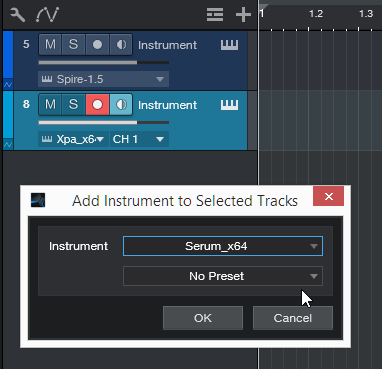Screen dimensions: 382x369
Task: Arm record on track 5
Action: tap(97, 44)
